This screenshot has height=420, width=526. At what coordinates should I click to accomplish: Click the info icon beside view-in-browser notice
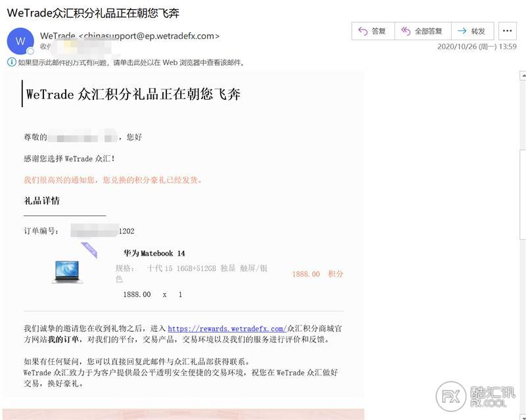tap(11, 62)
